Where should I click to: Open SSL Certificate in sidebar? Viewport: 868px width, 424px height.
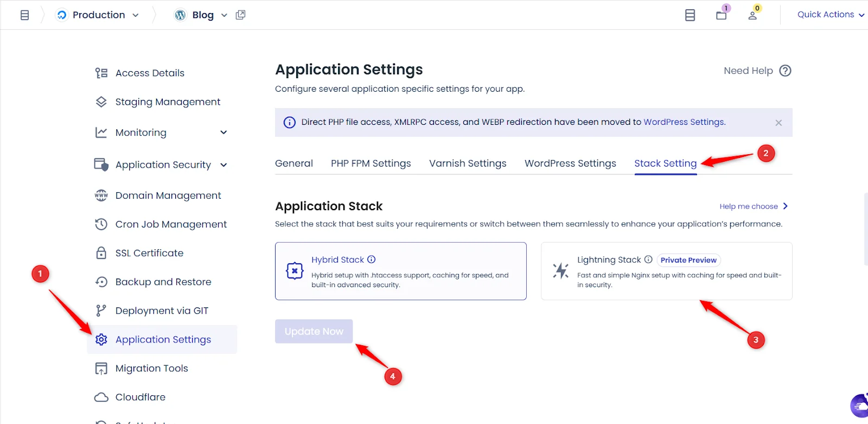[x=149, y=253]
